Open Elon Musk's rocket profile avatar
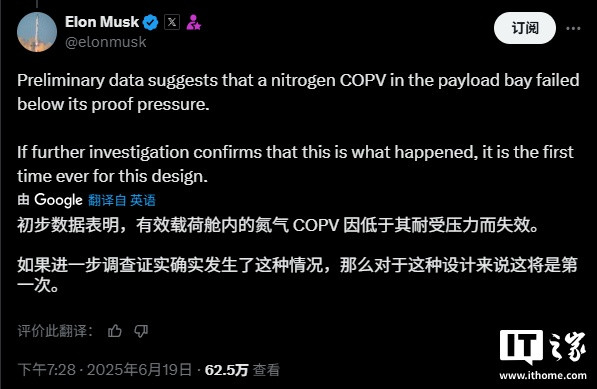Image resolution: width=597 pixels, height=389 pixels. (x=37, y=32)
